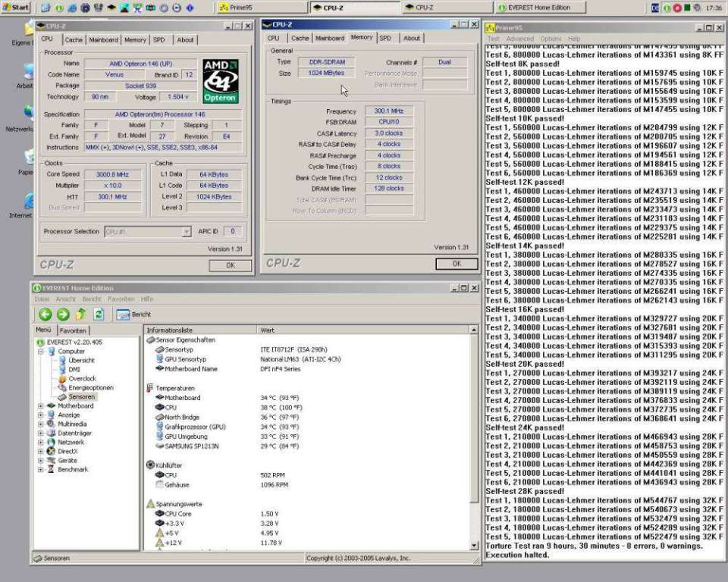Click the DirectX icon in EVEREST tree
This screenshot has height=582, width=728.
point(51,451)
